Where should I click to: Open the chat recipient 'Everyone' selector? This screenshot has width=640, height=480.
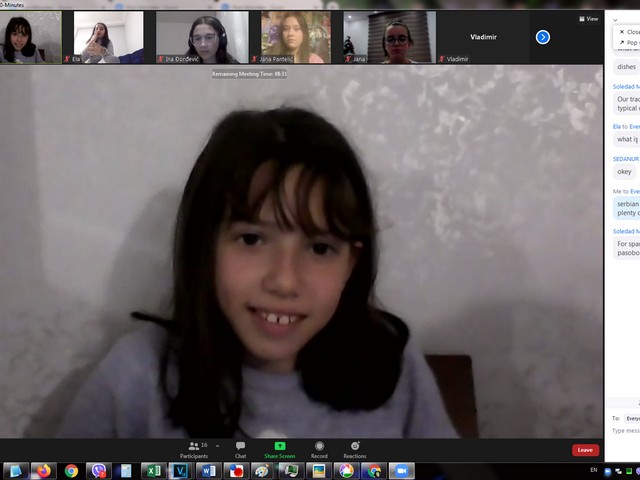click(632, 418)
